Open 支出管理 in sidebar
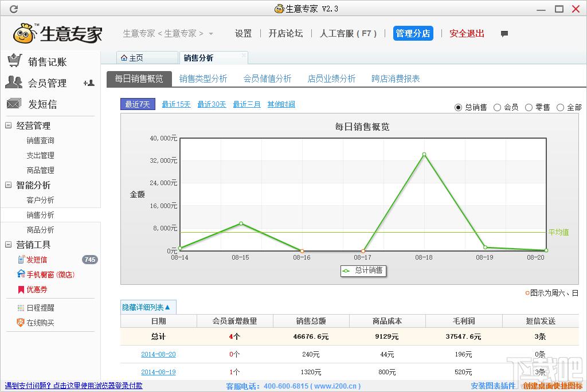The width and height of the screenshot is (587, 392). point(41,155)
